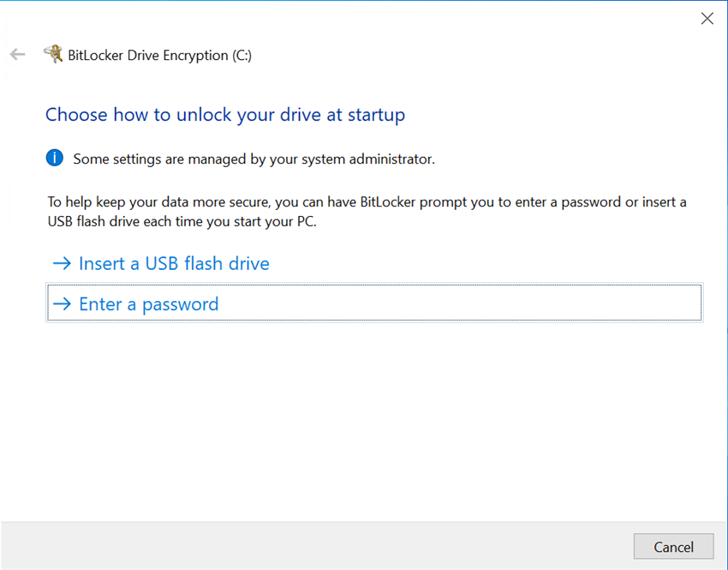Image resolution: width=728 pixels, height=570 pixels.
Task: Click the arrow icon beside "Enter a password"
Action: click(63, 303)
